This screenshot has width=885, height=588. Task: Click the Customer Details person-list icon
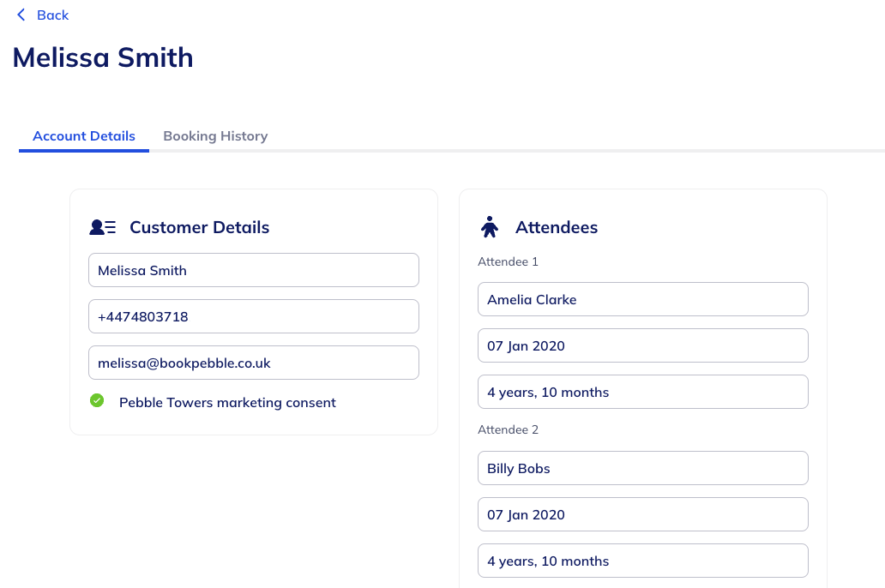(103, 227)
